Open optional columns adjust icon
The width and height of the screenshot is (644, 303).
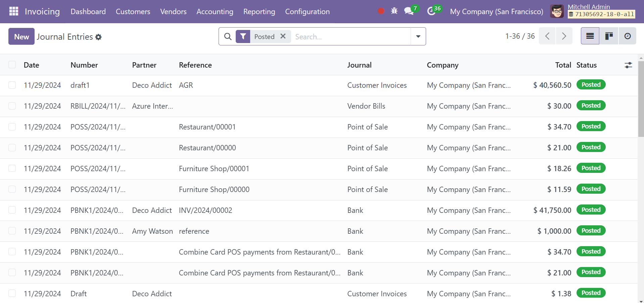tap(628, 65)
